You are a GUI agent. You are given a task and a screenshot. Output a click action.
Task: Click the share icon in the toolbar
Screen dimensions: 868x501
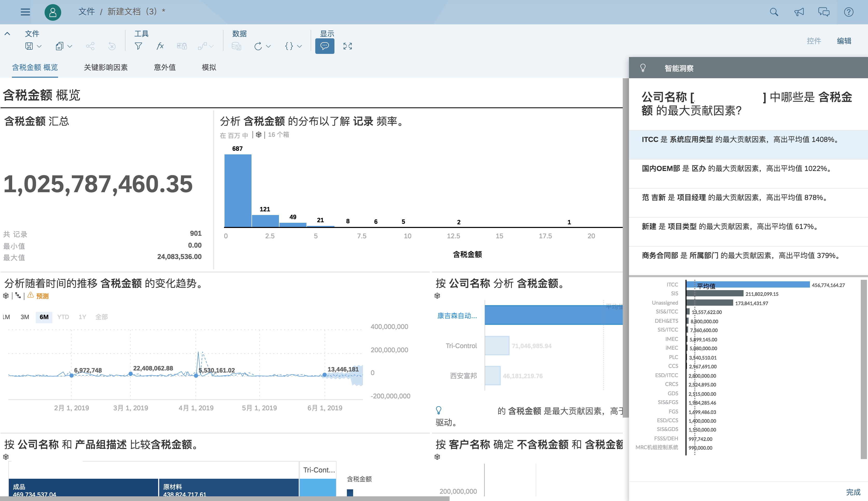tap(90, 46)
